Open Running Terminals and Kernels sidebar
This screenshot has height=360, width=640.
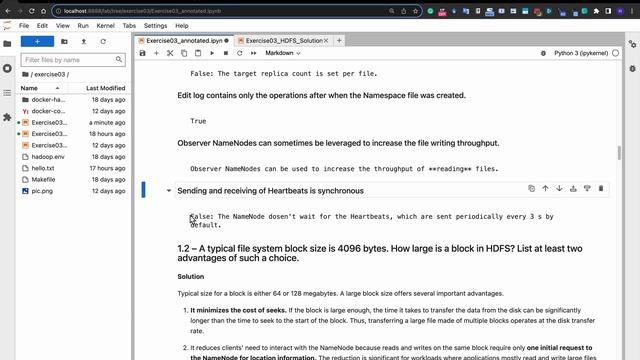tap(7, 69)
